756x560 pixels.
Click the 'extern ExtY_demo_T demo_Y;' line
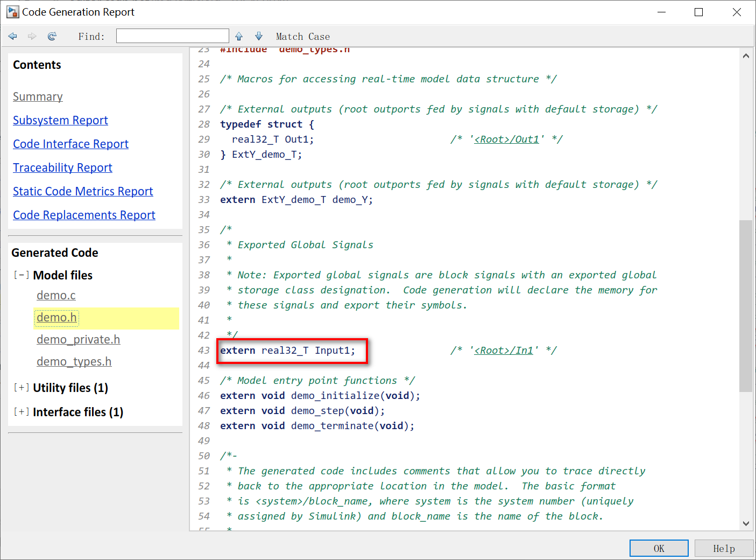point(296,200)
